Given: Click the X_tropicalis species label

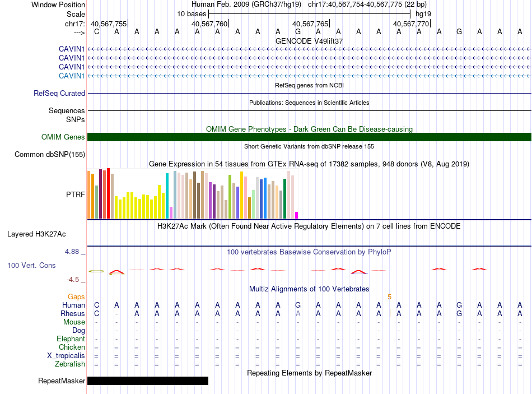Looking at the screenshot, I should coord(66,356).
